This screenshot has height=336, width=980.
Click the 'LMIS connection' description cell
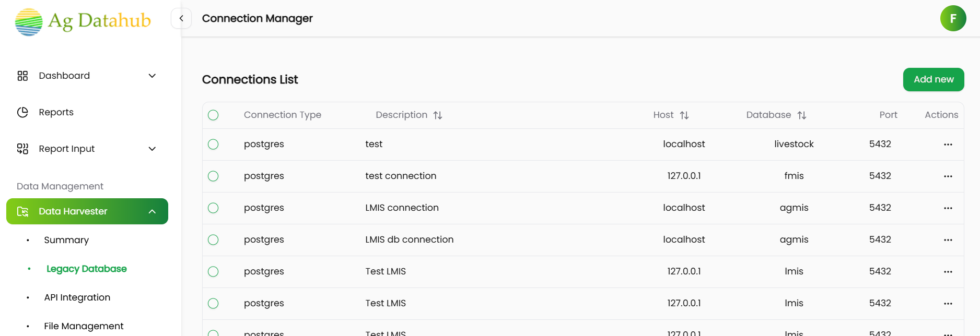[x=402, y=208]
